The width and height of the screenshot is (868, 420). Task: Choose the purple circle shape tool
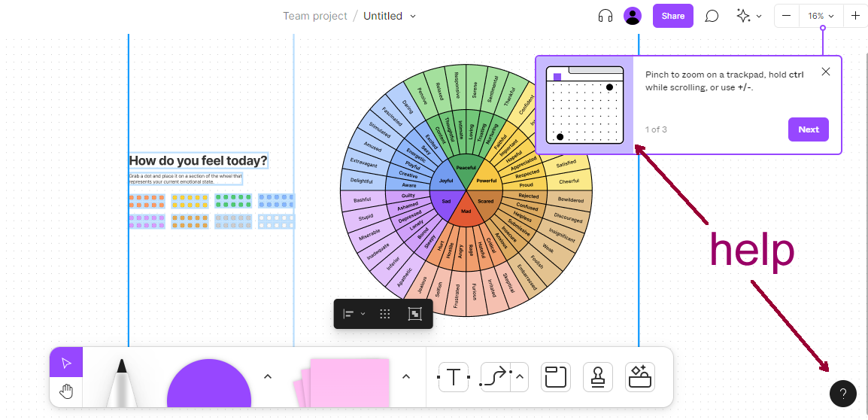208,382
